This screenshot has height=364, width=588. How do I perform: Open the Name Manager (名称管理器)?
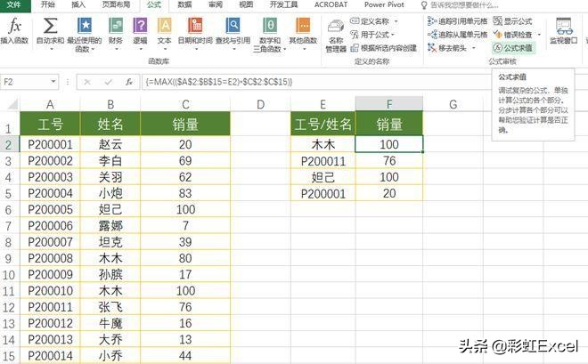(x=336, y=36)
